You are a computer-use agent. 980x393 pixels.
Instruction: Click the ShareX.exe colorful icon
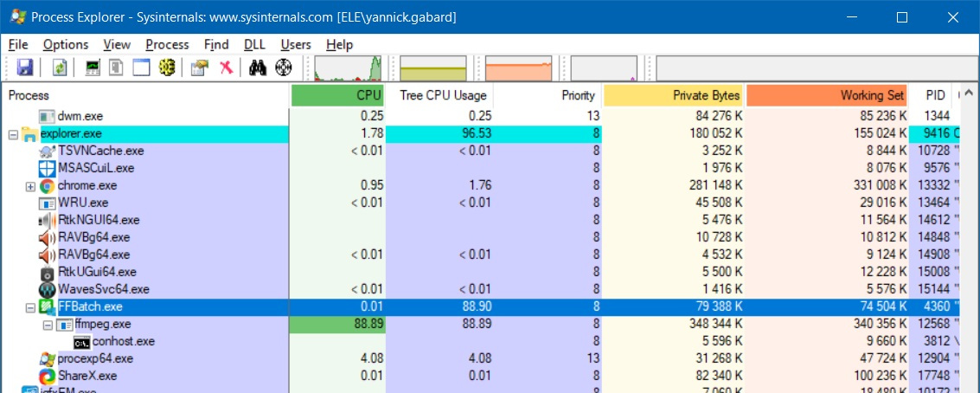[x=47, y=376]
